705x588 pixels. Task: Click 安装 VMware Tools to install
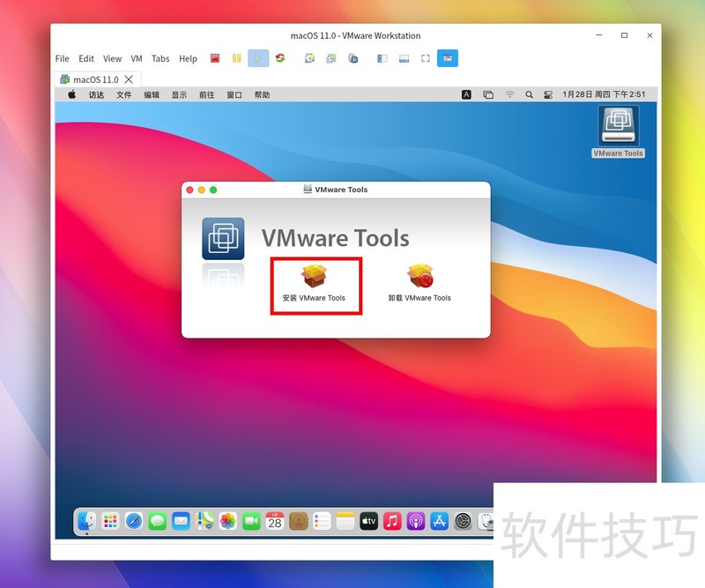point(315,280)
